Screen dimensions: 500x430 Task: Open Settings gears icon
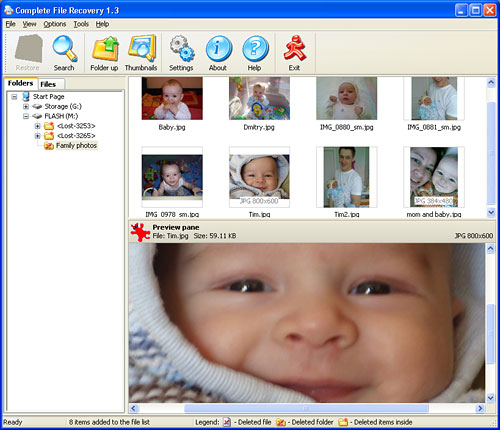182,49
